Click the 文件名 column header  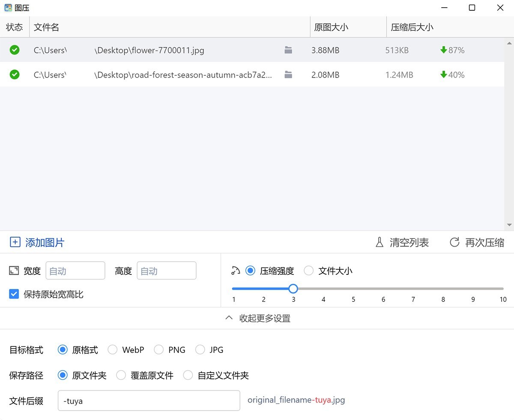(46, 27)
